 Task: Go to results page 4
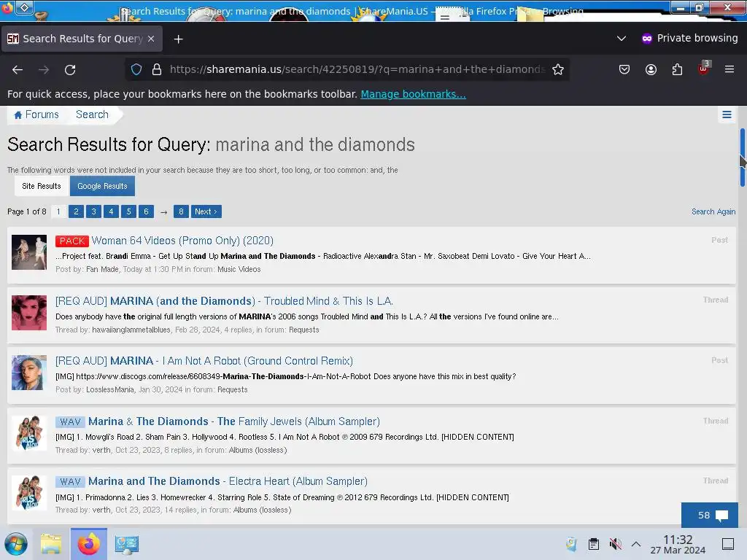[111, 211]
